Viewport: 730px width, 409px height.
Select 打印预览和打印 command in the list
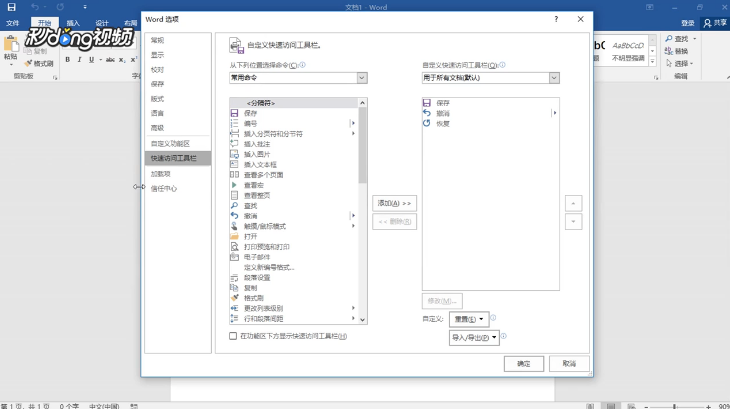pos(294,247)
